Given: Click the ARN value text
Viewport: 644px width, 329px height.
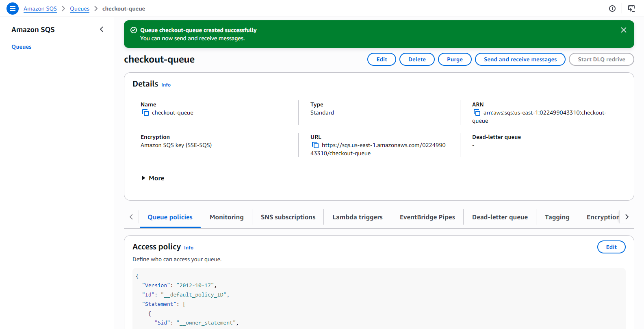Looking at the screenshot, I should (x=539, y=117).
